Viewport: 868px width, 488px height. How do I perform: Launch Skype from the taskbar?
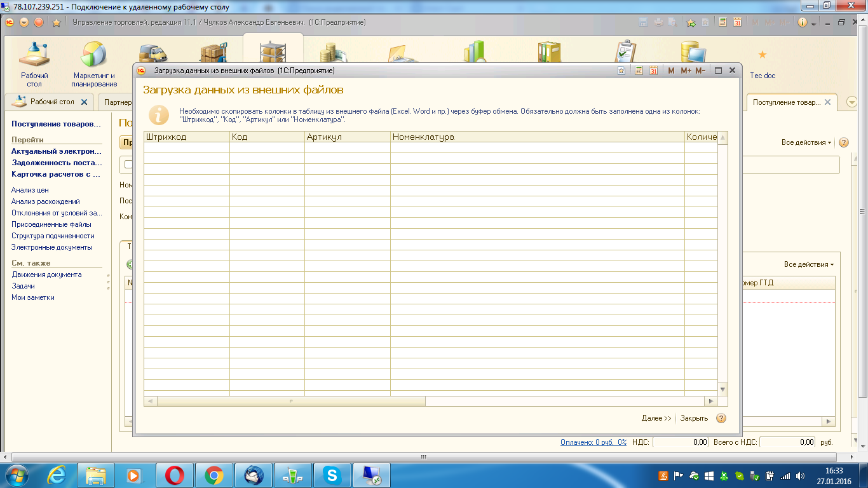(x=331, y=475)
